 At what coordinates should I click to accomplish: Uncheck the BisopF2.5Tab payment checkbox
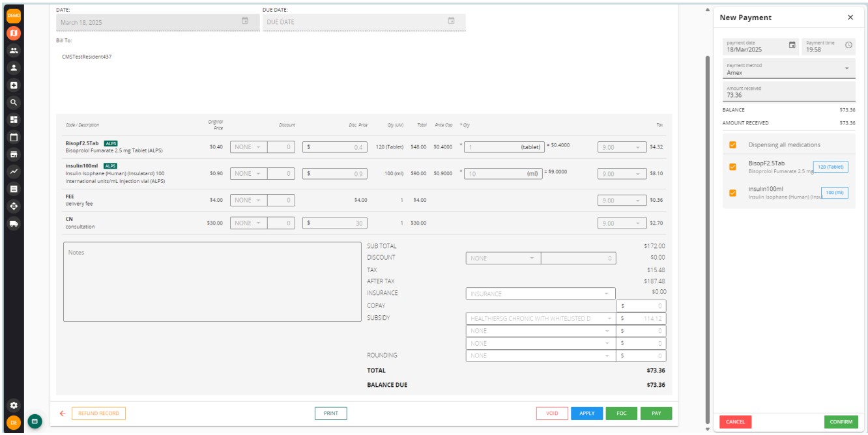point(732,167)
